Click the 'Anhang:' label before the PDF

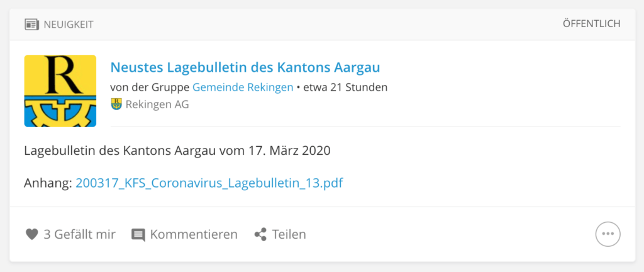pos(48,183)
